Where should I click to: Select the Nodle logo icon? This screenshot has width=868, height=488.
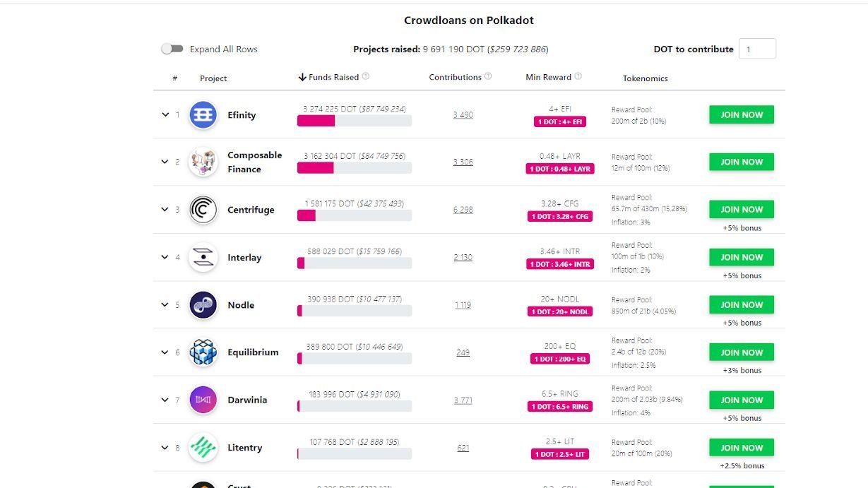pyautogui.click(x=203, y=304)
